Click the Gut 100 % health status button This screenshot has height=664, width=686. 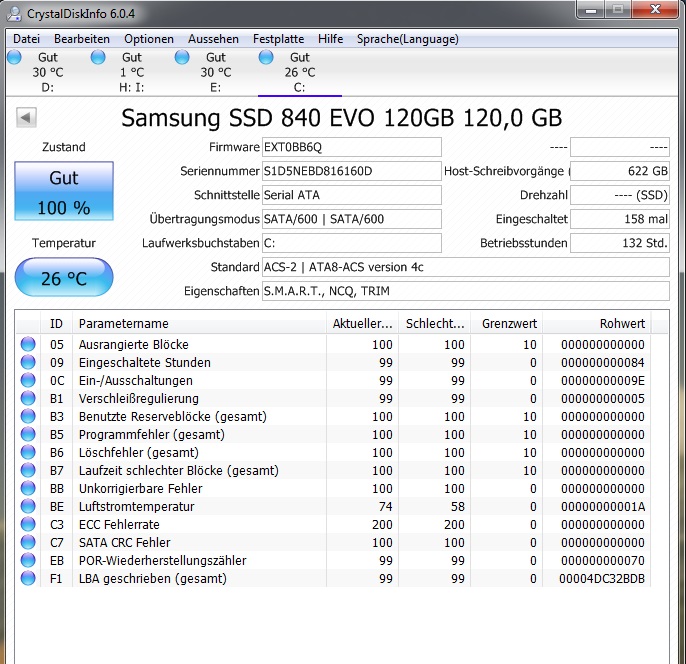(64, 191)
